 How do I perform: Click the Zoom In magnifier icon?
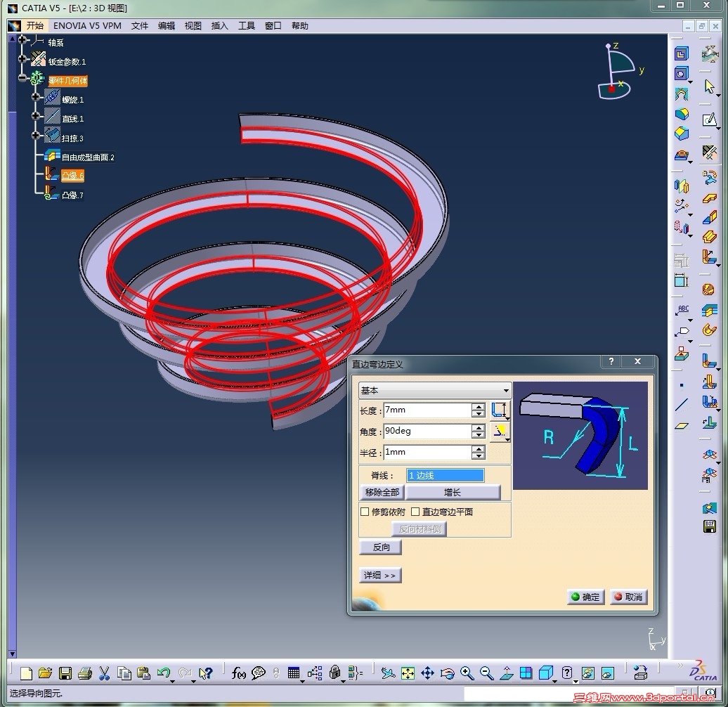point(467,673)
